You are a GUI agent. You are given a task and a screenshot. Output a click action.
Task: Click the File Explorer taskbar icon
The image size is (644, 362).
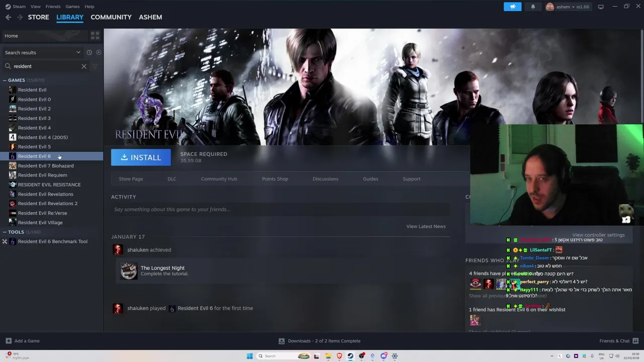coord(328,356)
